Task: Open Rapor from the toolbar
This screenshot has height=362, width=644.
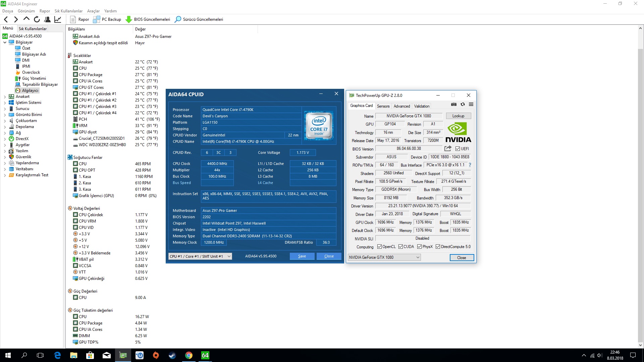Action: tap(79, 19)
